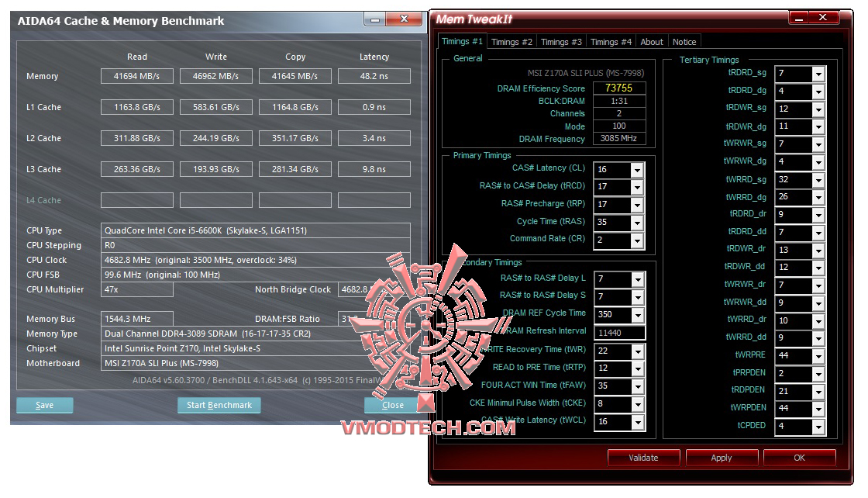868x498 pixels.
Task: Open the Timings #1 tab
Action: click(x=462, y=42)
